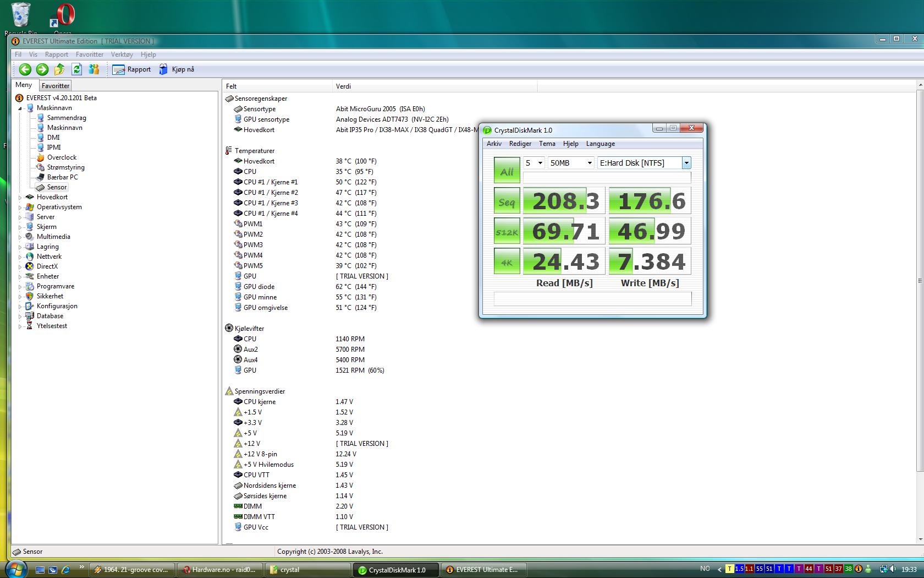Viewport: 924px width, 578px height.
Task: Collapse the Maskinnavn tree node
Action: (20, 108)
